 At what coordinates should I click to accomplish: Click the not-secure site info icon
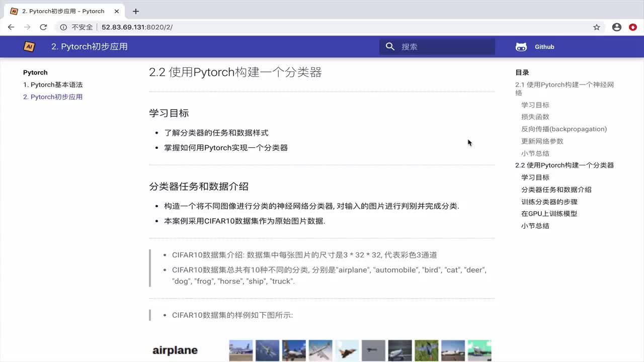tap(63, 27)
